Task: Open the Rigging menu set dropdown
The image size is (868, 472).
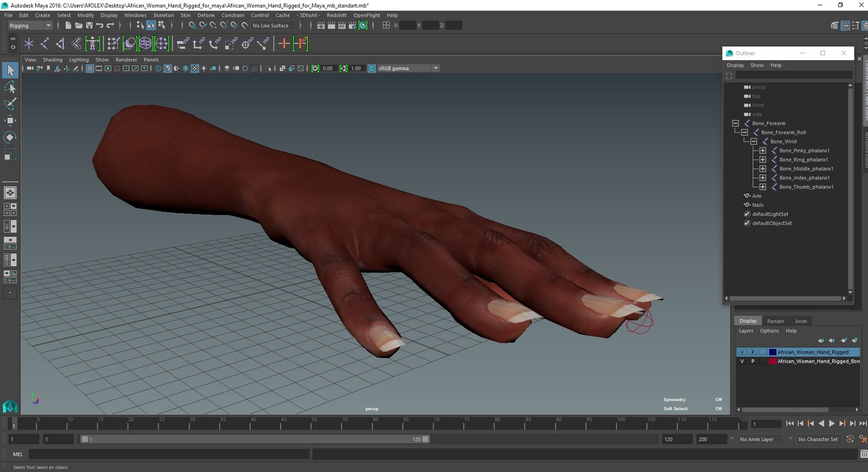Action: pos(30,26)
